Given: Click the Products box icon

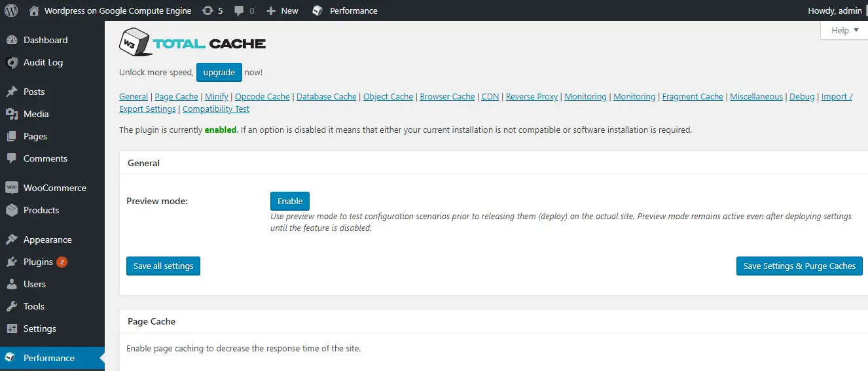Looking at the screenshot, I should (x=12, y=210).
